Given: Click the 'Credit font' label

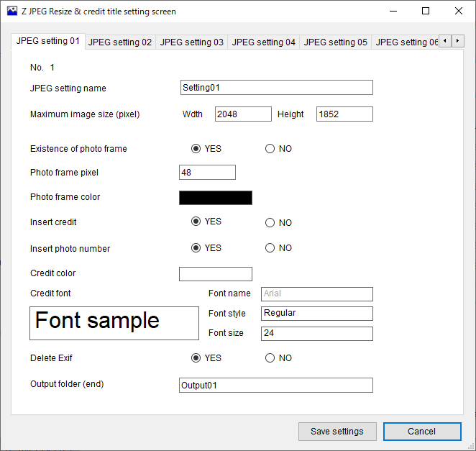Looking at the screenshot, I should coord(50,293).
